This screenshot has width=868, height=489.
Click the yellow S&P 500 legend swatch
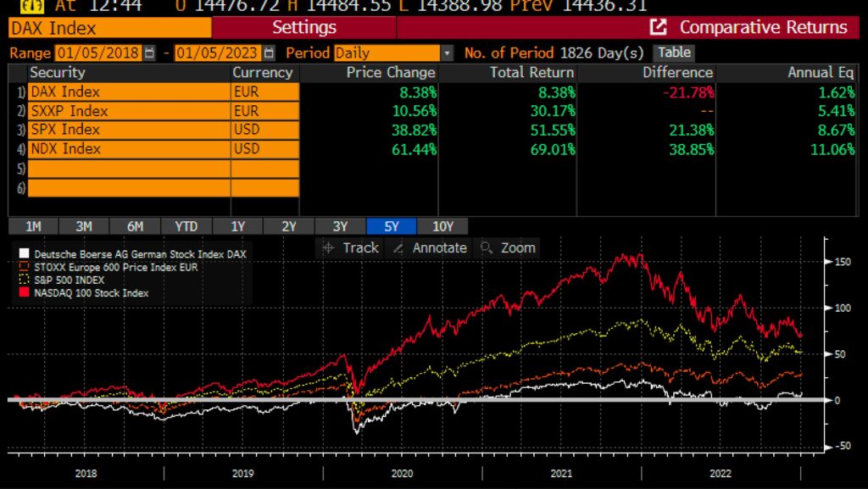pos(24,279)
